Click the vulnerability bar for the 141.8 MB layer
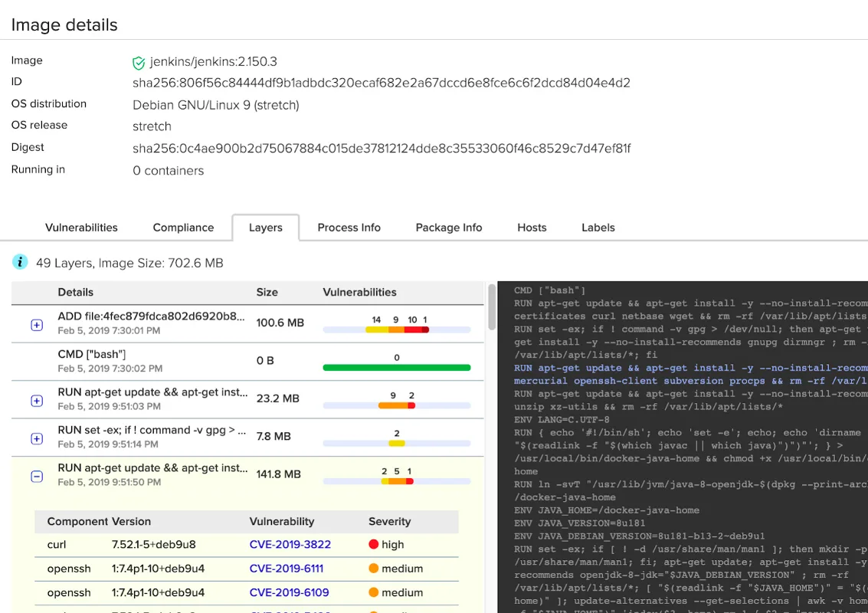 tap(396, 481)
